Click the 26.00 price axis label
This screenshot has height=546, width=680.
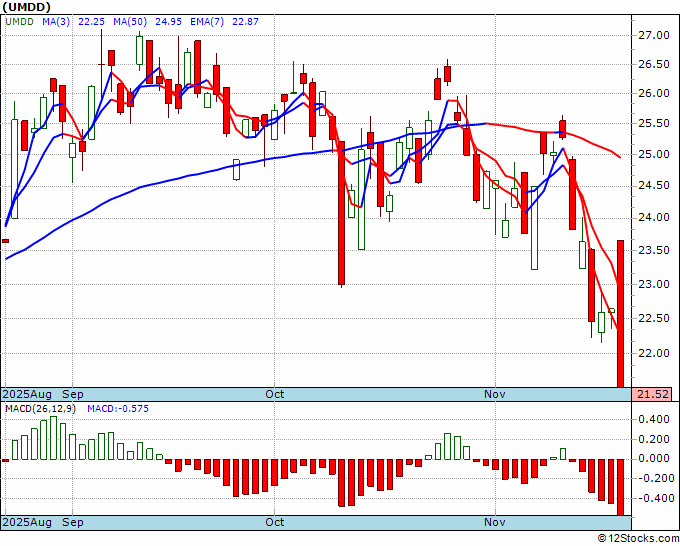(x=654, y=94)
